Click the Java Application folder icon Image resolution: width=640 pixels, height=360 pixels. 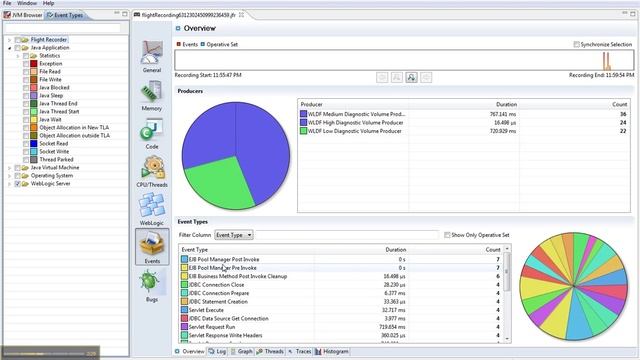25,48
